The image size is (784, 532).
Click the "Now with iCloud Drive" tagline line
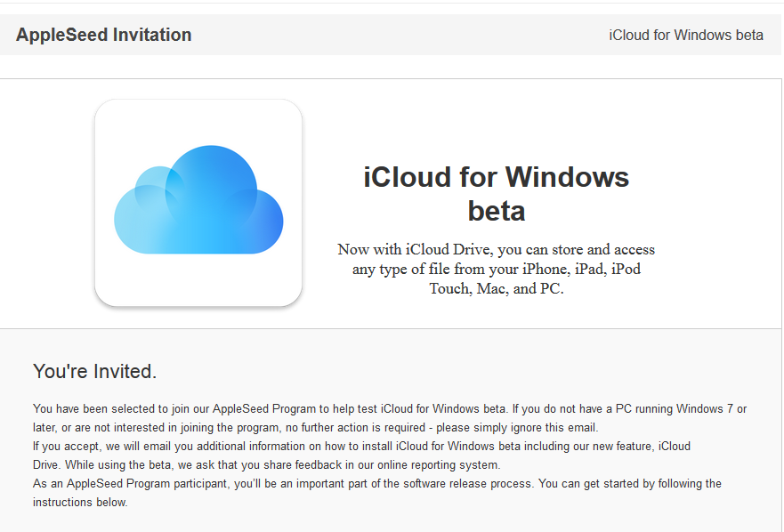(x=496, y=249)
